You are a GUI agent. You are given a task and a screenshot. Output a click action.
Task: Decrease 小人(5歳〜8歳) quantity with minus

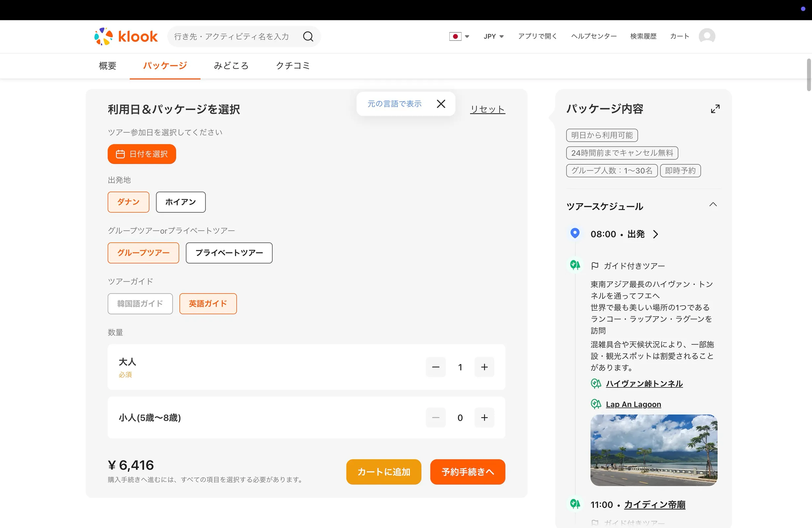click(436, 417)
